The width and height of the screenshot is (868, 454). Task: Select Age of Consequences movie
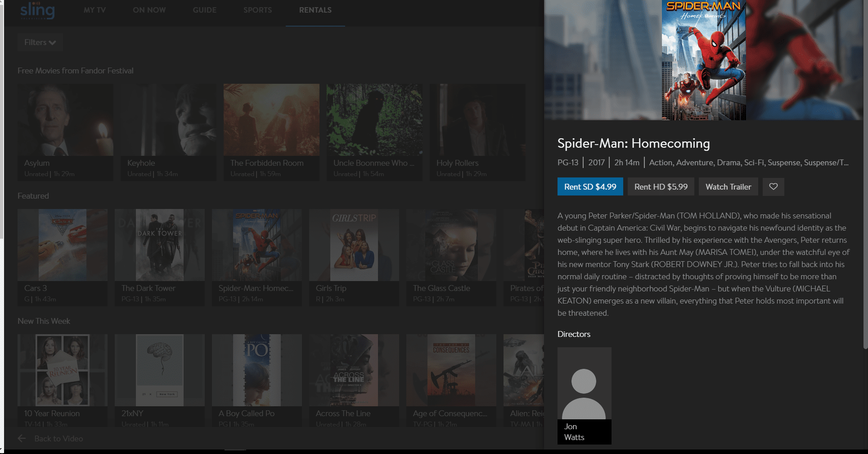451,381
